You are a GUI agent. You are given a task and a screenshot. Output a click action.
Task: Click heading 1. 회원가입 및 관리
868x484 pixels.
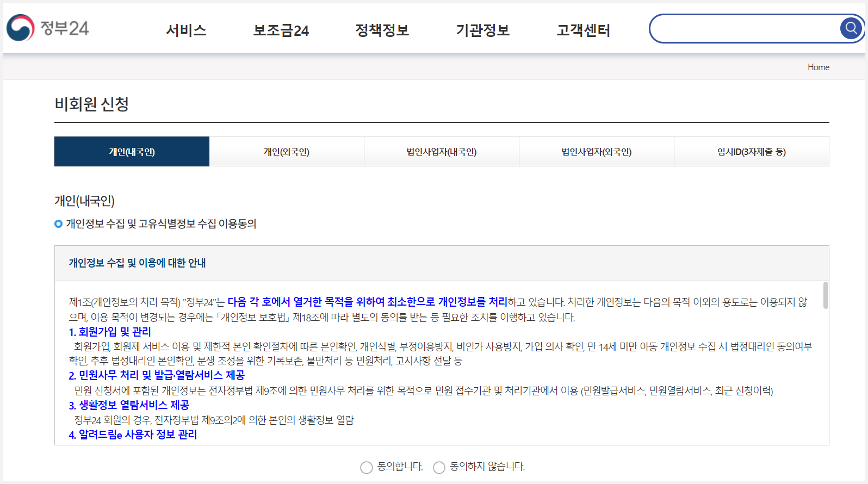coord(110,332)
